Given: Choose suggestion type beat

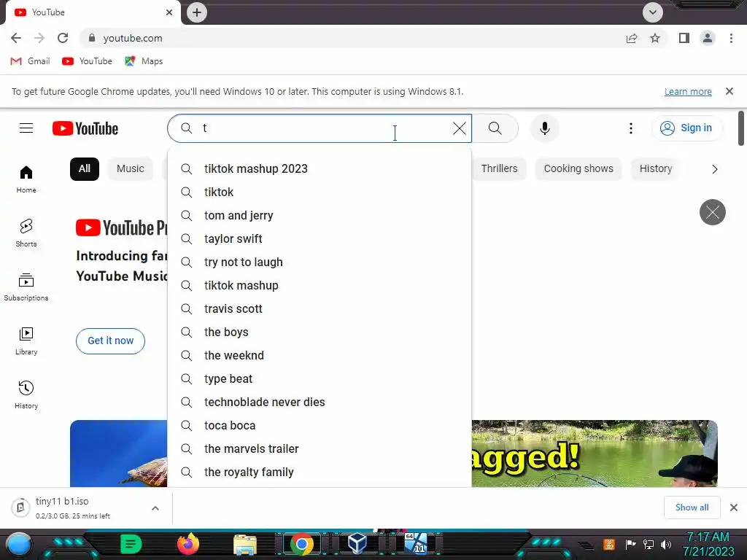Looking at the screenshot, I should tap(320, 379).
